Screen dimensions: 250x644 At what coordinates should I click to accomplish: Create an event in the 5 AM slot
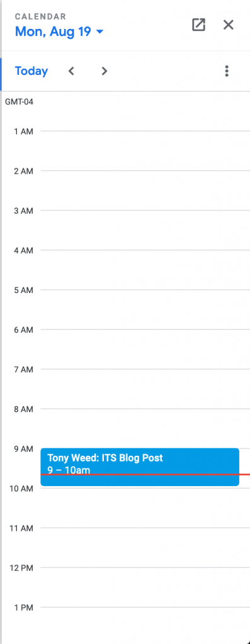coord(145,309)
